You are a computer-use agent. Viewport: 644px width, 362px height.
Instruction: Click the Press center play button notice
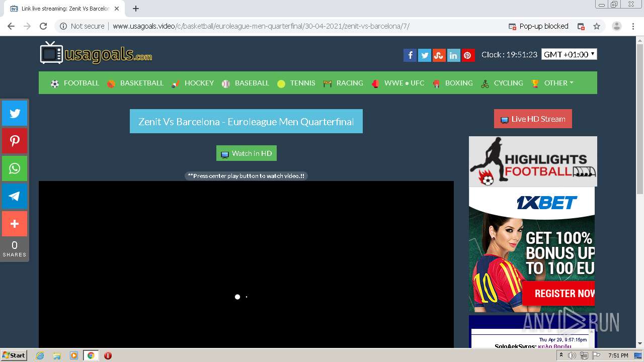(246, 176)
